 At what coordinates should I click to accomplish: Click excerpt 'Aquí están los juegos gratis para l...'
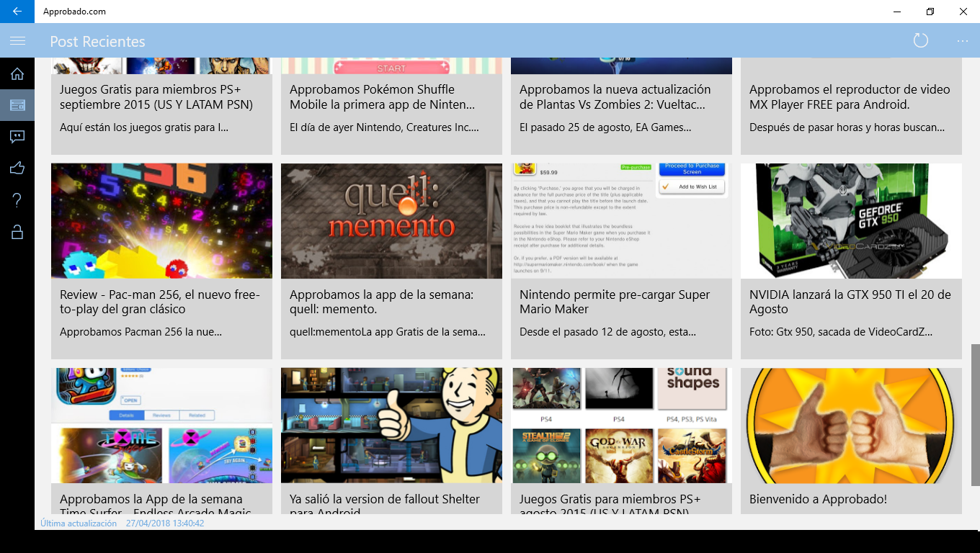pyautogui.click(x=144, y=127)
